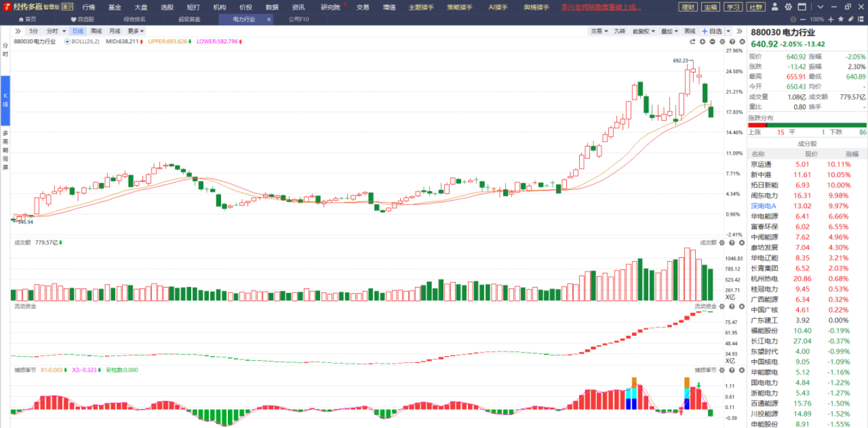
Task: Switch chart period to 月线
Action: 115,31
